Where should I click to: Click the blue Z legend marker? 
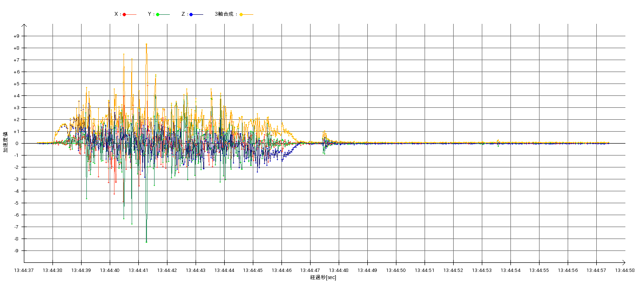(x=191, y=14)
